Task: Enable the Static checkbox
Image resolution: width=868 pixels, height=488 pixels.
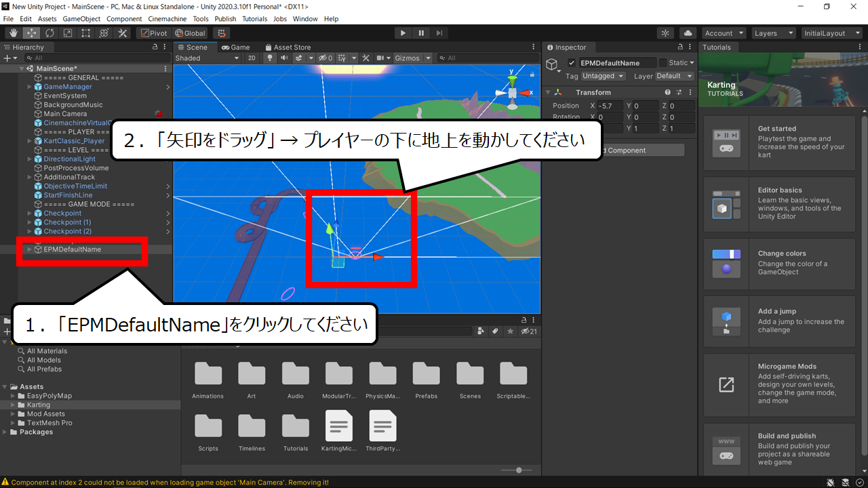Action: pyautogui.click(x=663, y=62)
